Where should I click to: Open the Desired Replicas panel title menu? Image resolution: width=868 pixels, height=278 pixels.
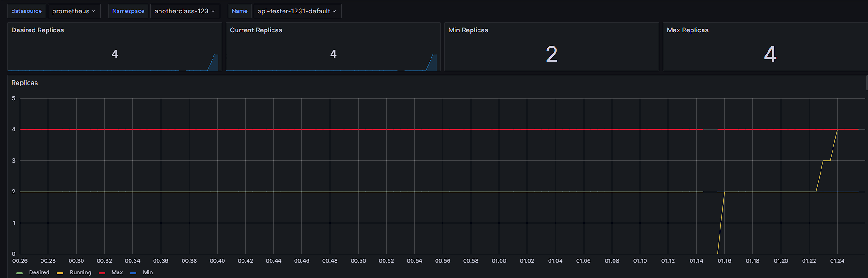click(x=38, y=30)
